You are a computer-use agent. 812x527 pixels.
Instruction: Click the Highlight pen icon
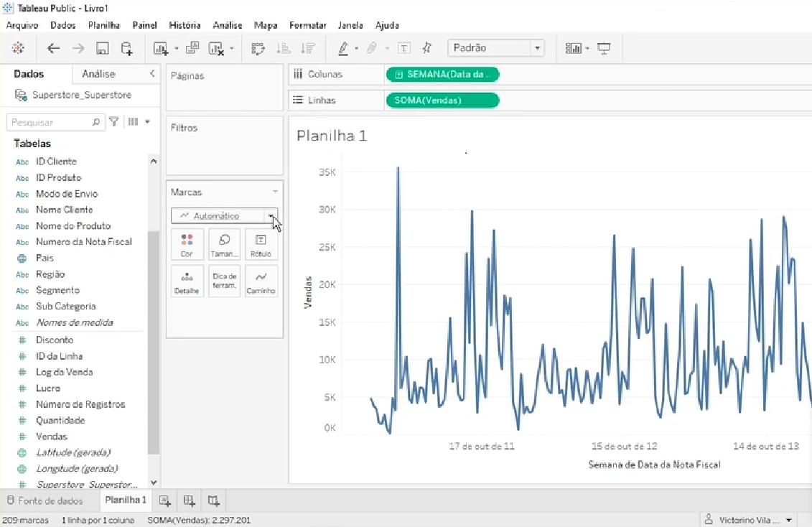pos(345,48)
